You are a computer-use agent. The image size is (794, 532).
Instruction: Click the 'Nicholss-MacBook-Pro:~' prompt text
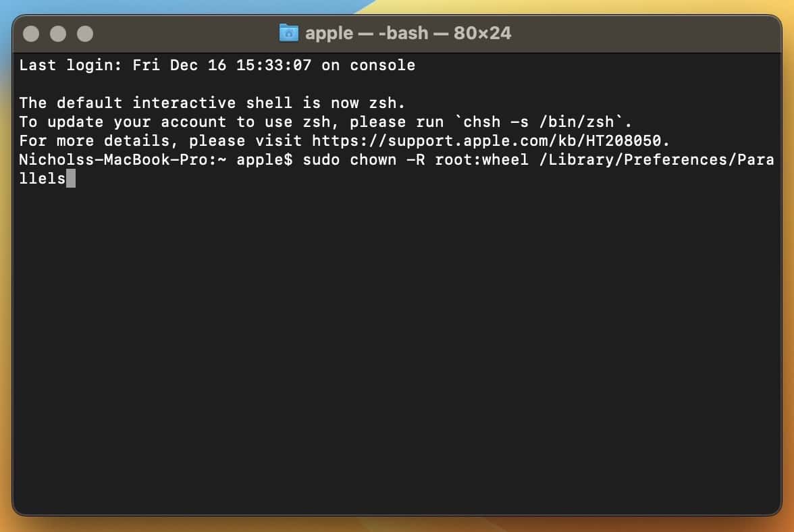click(122, 160)
